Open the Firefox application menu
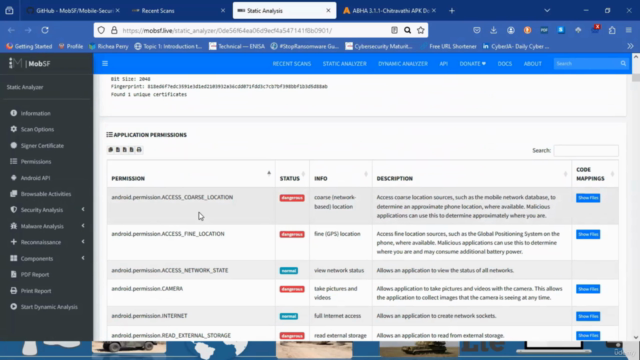 [629, 30]
